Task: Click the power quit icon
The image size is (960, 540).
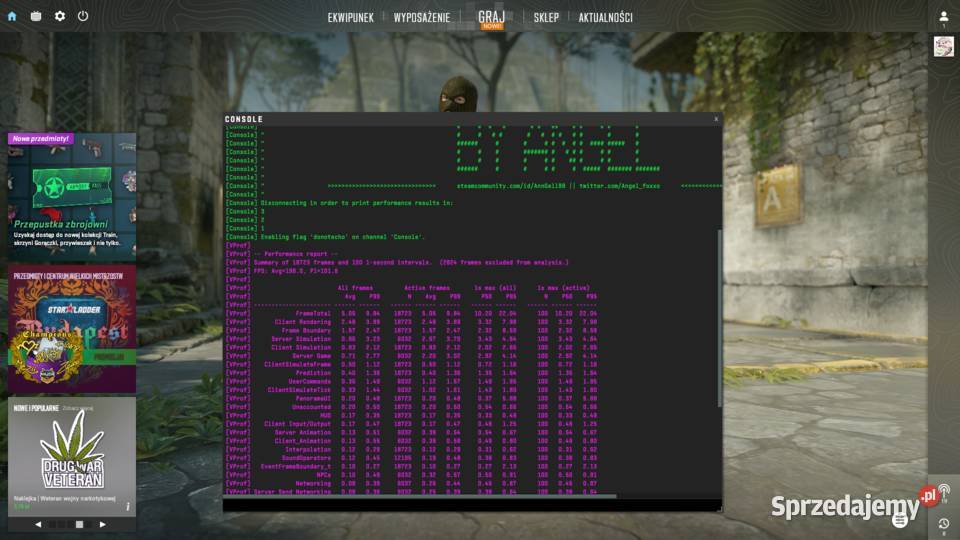Action: [x=83, y=16]
